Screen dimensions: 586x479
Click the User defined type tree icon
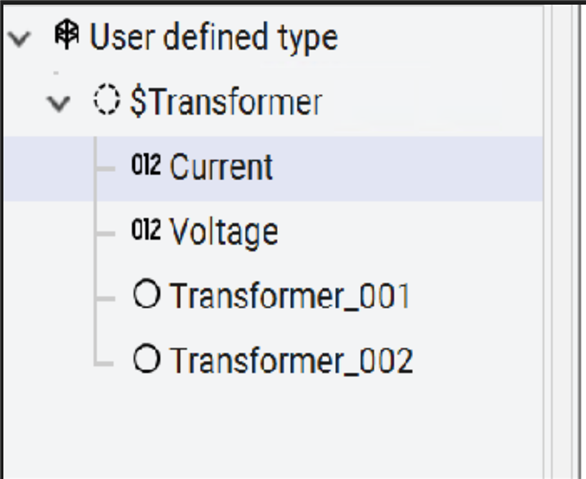pyautogui.click(x=67, y=34)
